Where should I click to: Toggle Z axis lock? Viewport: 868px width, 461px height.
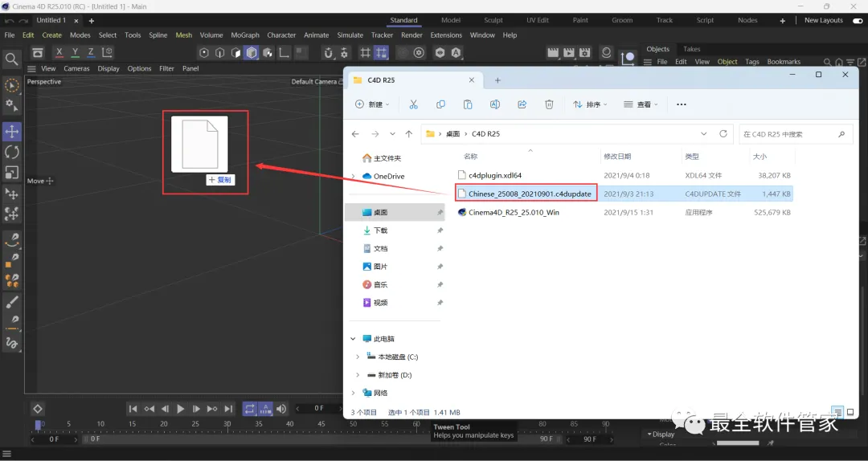click(91, 52)
